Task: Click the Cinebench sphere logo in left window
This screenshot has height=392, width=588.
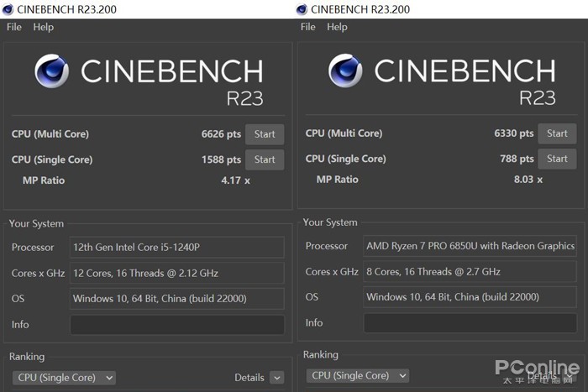Action: (x=52, y=71)
